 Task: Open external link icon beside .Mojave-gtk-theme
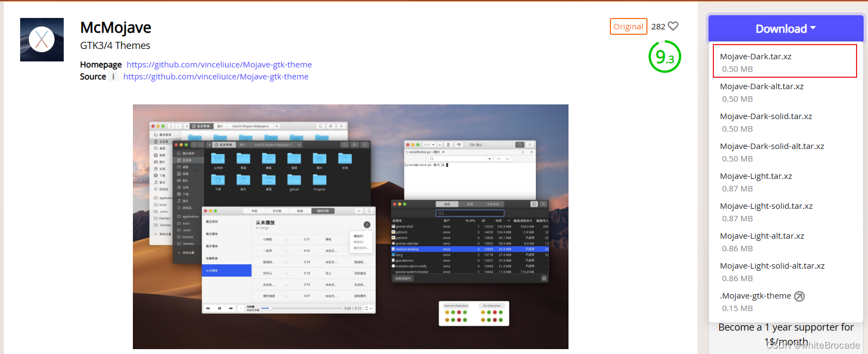[799, 296]
